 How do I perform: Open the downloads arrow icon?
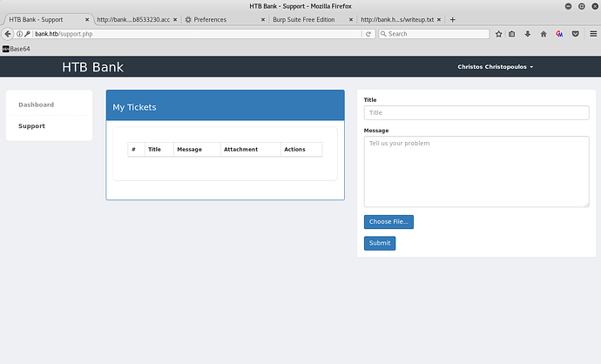pos(528,34)
